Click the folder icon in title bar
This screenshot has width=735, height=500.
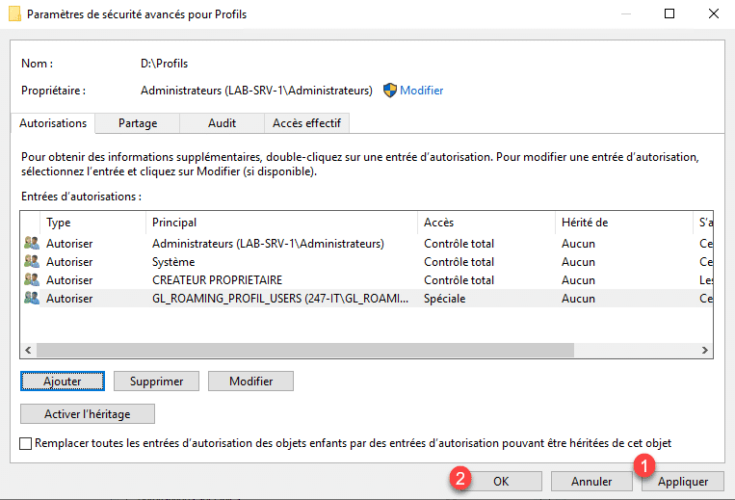[15, 14]
